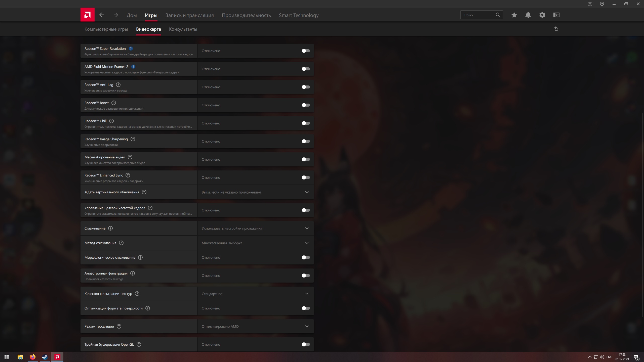Show help for Сглаживание
Viewport: 644px width, 362px height.
click(x=110, y=228)
